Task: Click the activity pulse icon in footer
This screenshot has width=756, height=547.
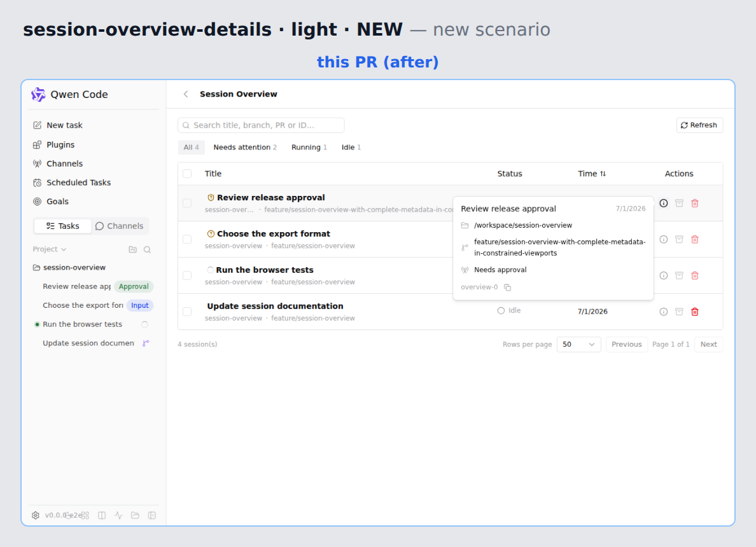Action: click(118, 515)
